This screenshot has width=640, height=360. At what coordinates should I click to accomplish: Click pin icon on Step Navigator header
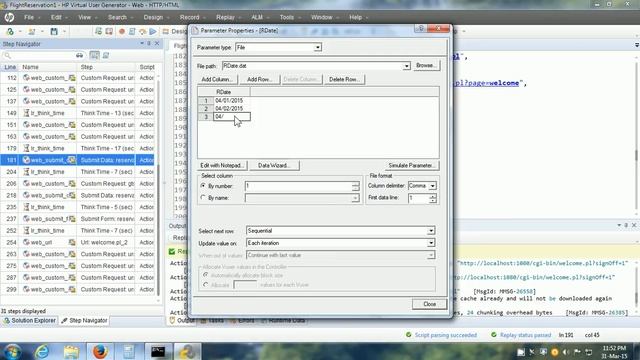[149, 43]
